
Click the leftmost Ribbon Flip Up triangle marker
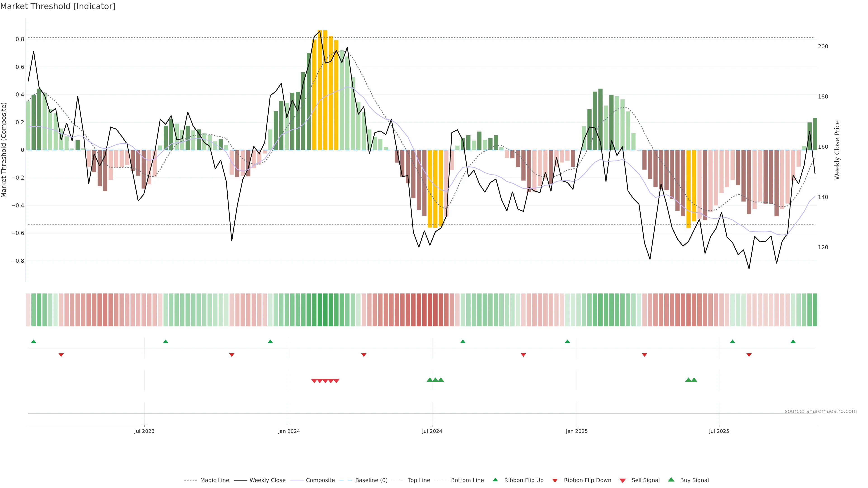33,342
